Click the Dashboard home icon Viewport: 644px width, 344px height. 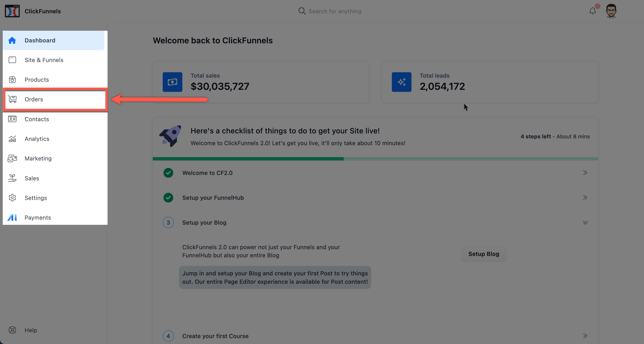12,40
